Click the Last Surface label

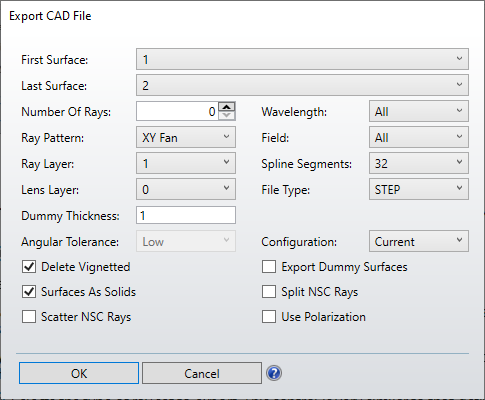point(54,86)
